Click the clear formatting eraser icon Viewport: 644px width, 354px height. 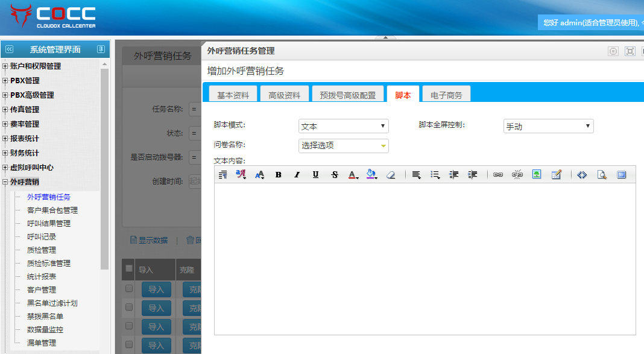tap(391, 175)
